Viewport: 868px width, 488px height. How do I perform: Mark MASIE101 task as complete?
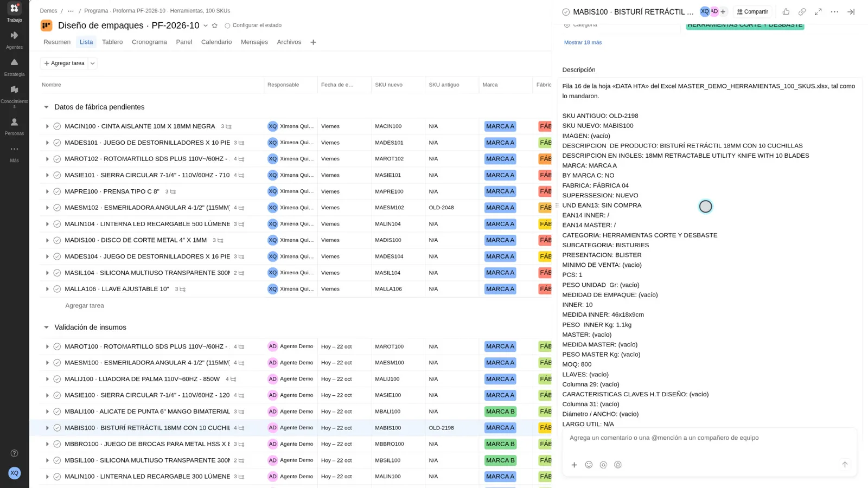click(57, 175)
